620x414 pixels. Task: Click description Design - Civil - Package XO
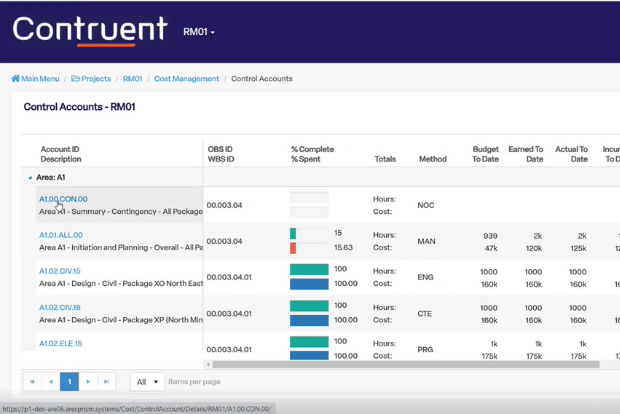121,284
